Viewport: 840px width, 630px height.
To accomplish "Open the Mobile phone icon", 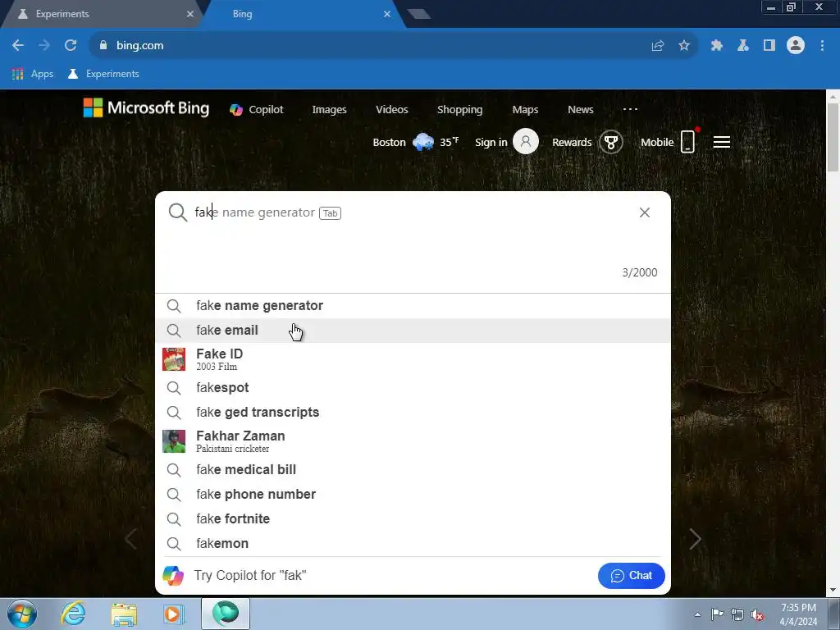I will tap(688, 141).
